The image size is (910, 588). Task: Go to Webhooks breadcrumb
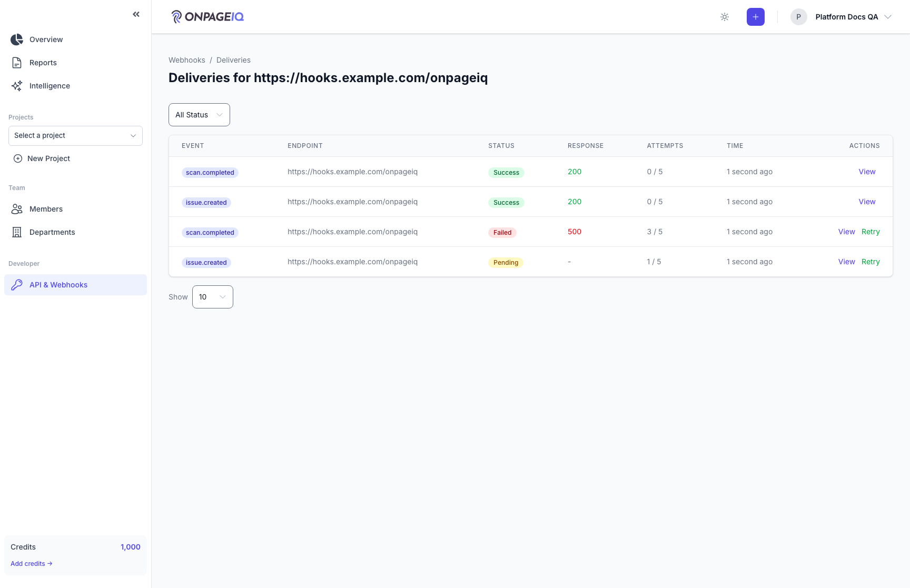[187, 60]
